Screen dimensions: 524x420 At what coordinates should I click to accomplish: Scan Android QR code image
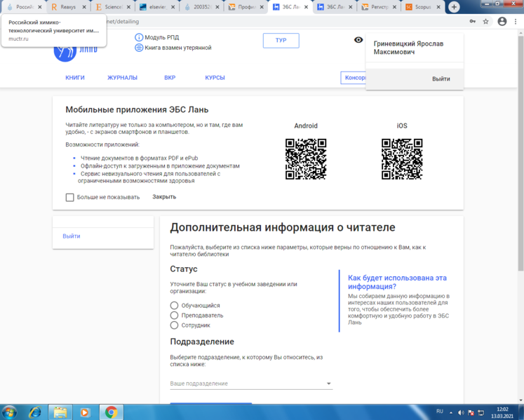click(306, 159)
